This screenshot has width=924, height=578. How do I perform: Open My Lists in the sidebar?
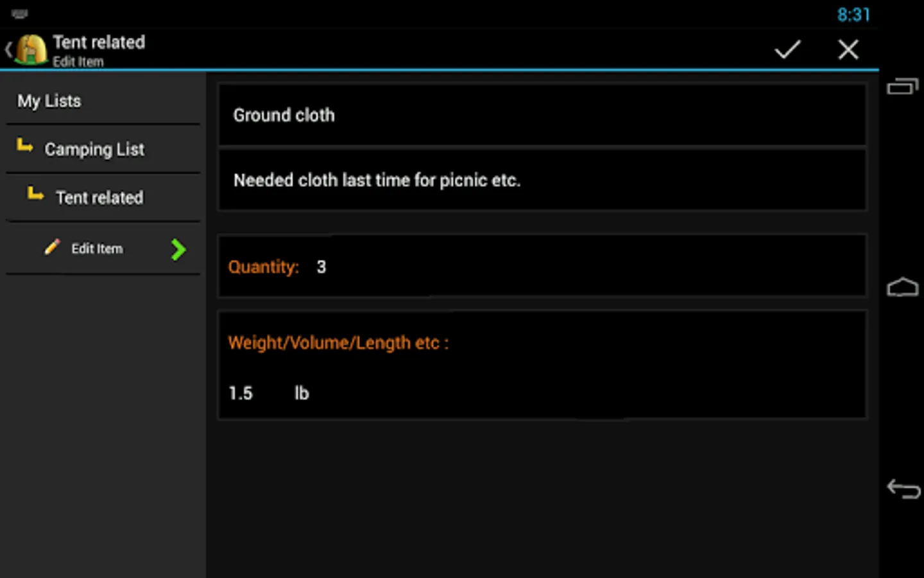click(x=49, y=101)
